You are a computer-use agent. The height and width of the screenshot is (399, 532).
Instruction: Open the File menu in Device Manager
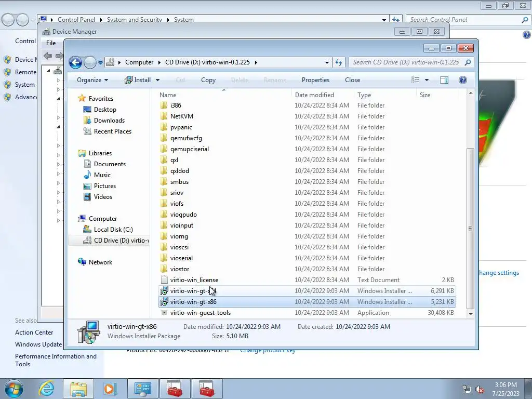51,43
